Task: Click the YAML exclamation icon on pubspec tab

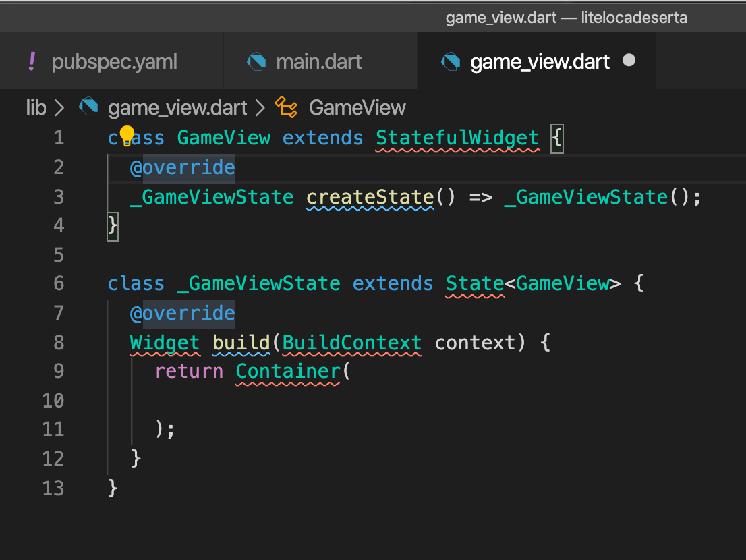Action: click(32, 62)
